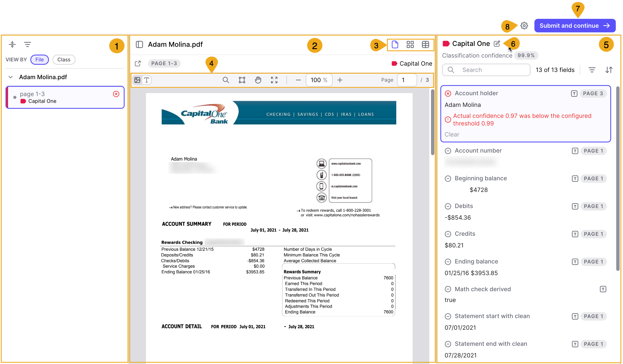Select the page 1-3 Capital One thumbnail
Screen dimensions: 623x364
65,97
